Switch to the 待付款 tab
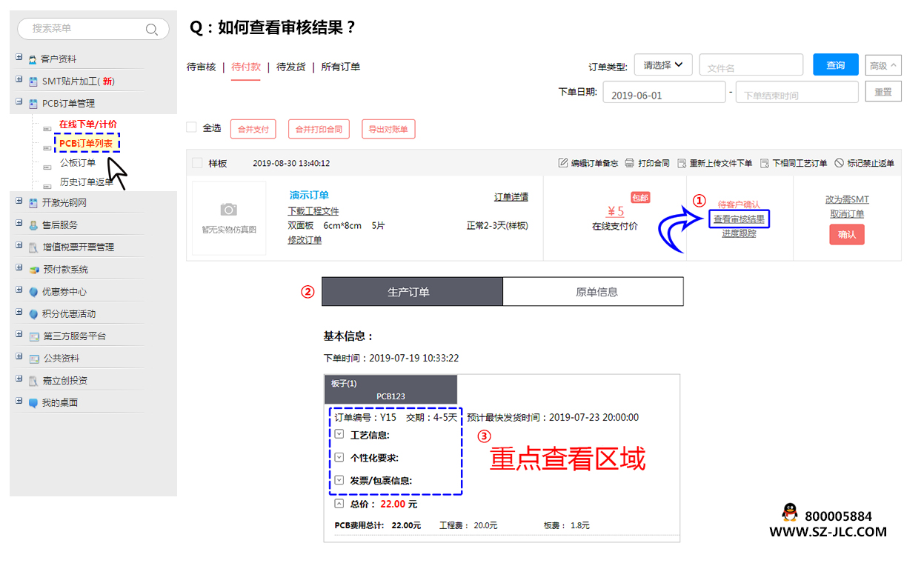 click(246, 67)
